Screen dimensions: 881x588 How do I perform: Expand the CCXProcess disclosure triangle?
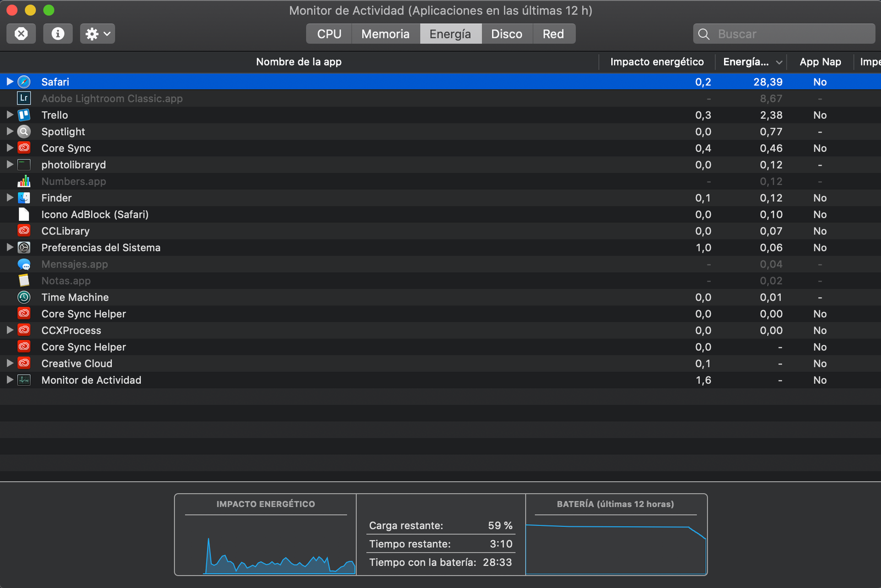coord(9,330)
